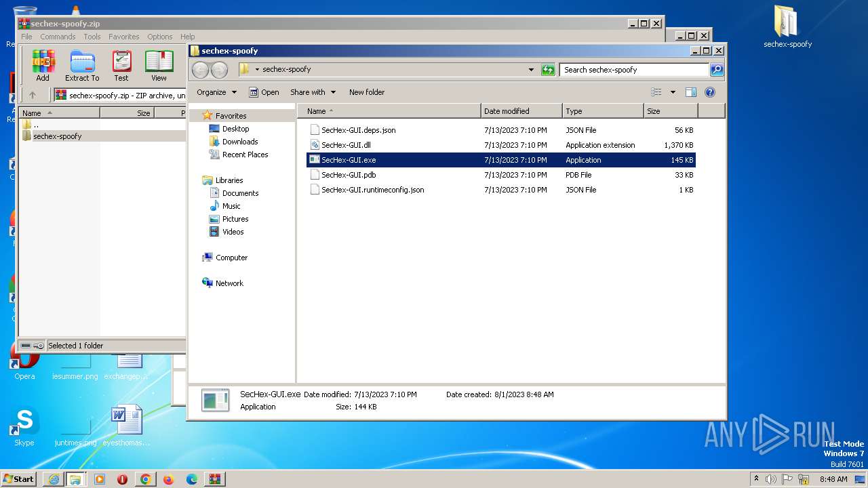Click the Search sechex-spoofy input field
Viewport: 868px width, 488px height.
click(634, 70)
